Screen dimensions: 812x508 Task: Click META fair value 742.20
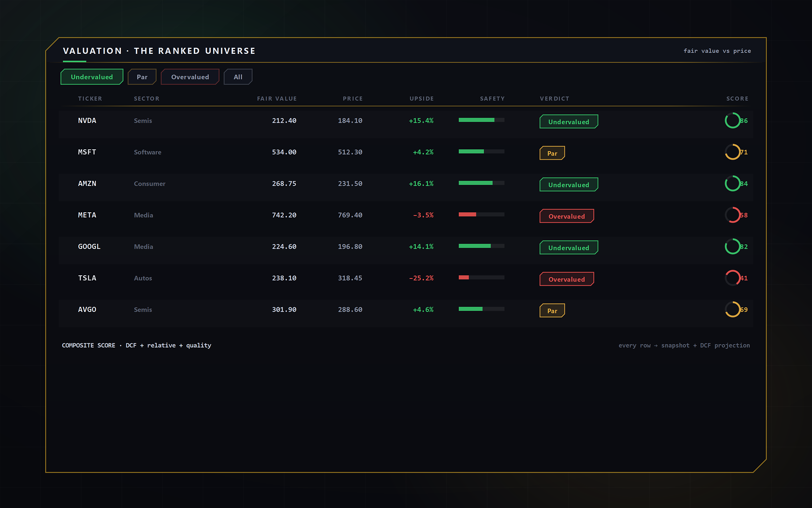click(284, 215)
